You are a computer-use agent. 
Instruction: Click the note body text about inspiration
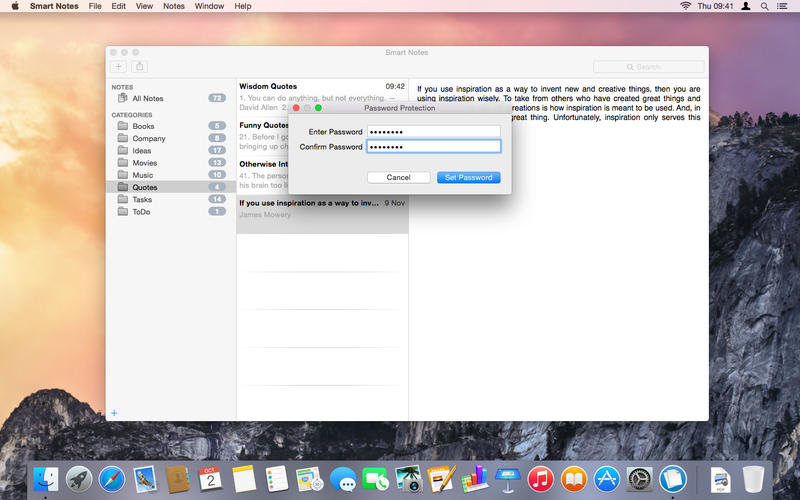pos(559,103)
